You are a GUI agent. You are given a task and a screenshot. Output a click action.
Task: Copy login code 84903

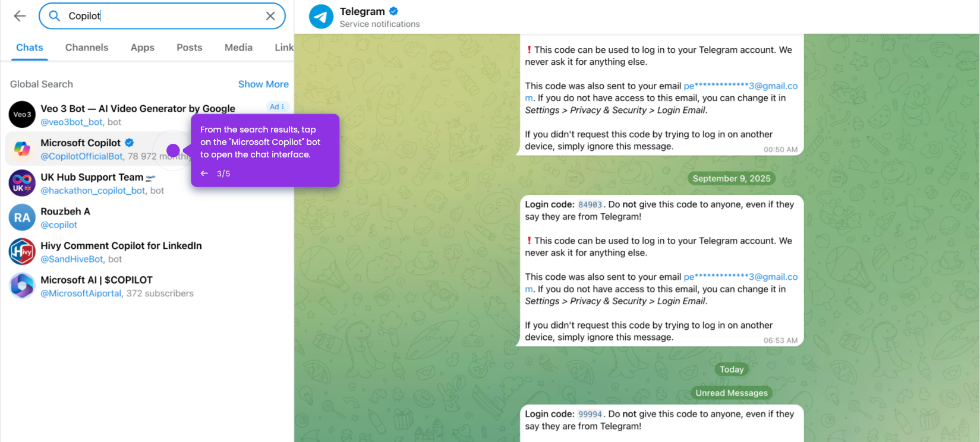click(x=590, y=205)
